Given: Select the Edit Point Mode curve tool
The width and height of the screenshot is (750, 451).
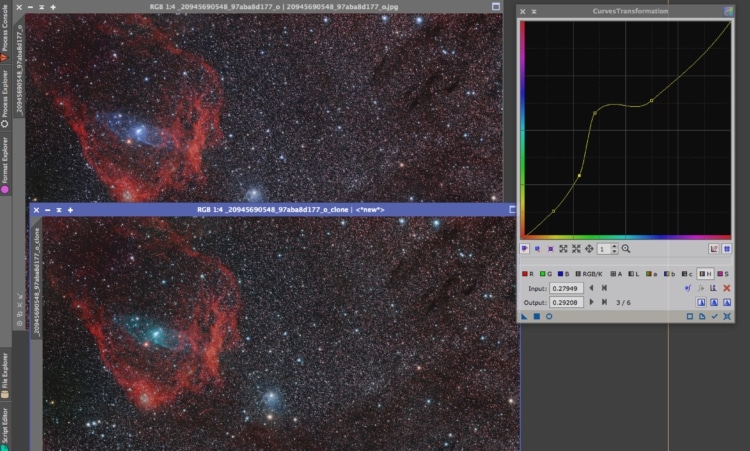Looking at the screenshot, I should click(x=525, y=249).
